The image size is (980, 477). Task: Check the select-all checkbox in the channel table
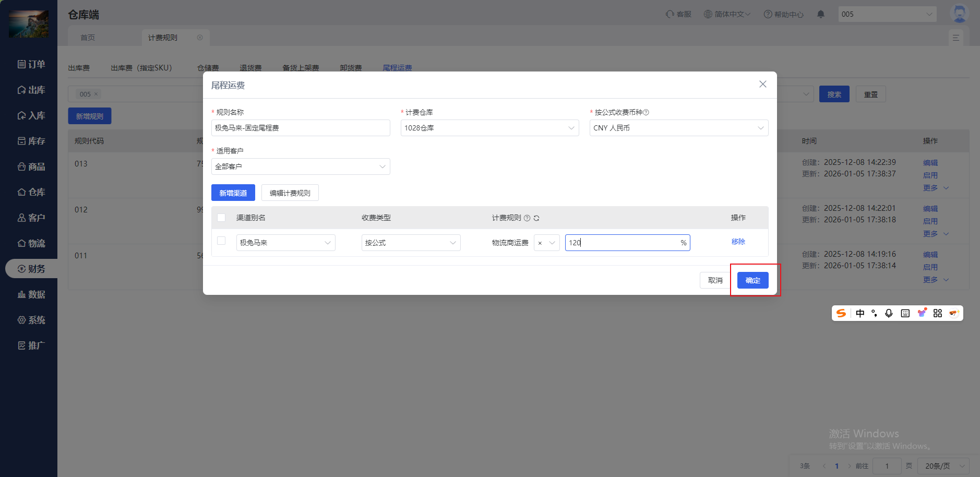click(221, 217)
